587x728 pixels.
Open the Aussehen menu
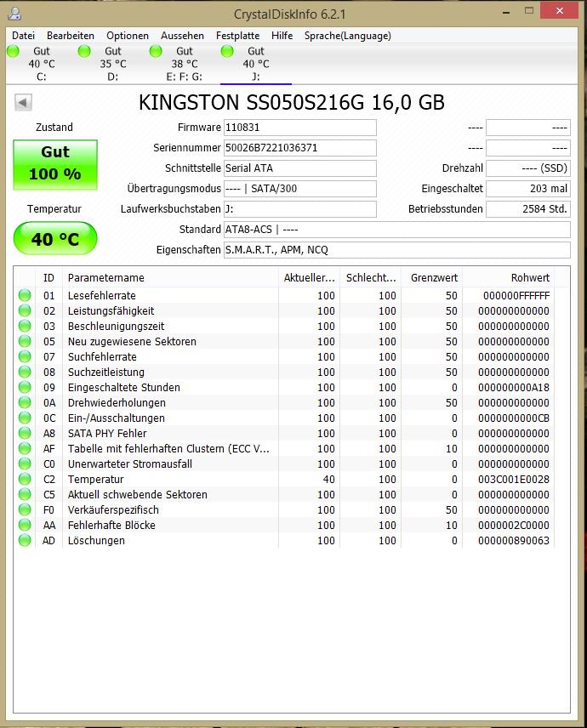(x=182, y=36)
